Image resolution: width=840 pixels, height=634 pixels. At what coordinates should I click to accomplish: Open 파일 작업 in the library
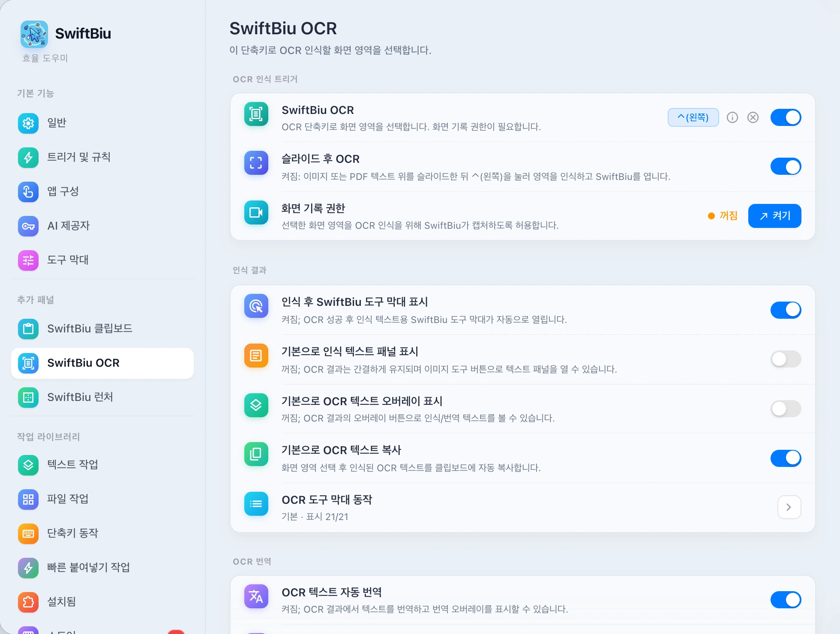tap(102, 499)
